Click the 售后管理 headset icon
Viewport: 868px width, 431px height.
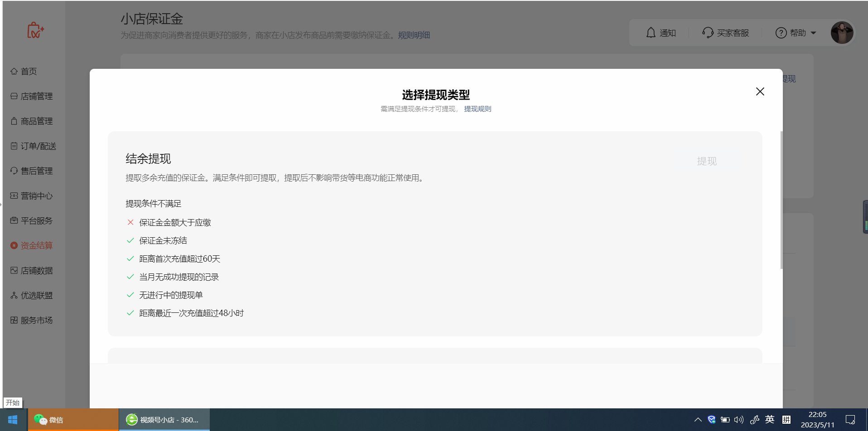point(14,171)
